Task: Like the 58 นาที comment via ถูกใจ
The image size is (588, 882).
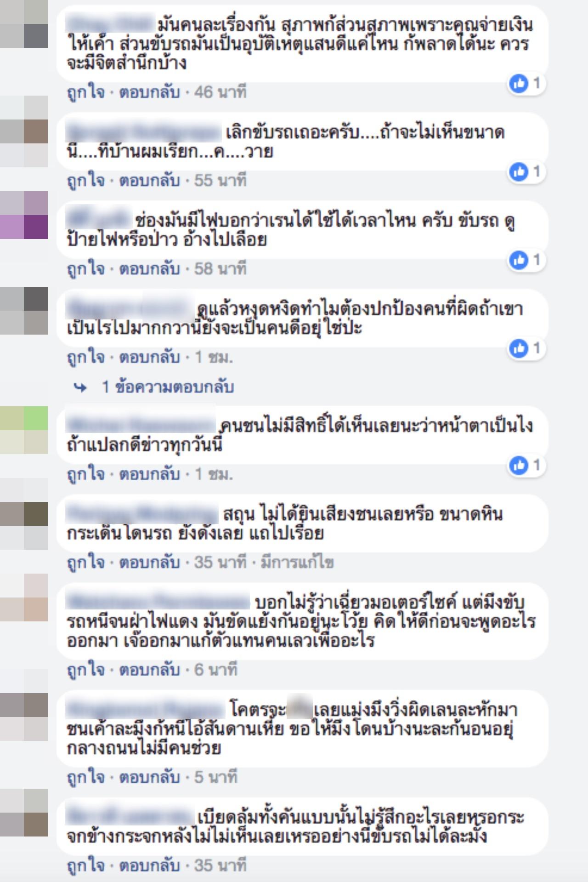Action: [85, 269]
